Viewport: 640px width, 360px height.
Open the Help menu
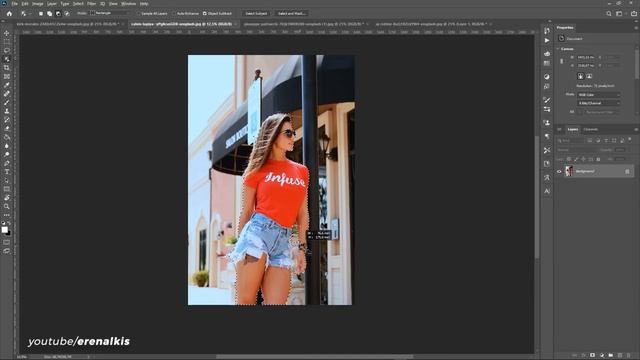pyautogui.click(x=144, y=4)
